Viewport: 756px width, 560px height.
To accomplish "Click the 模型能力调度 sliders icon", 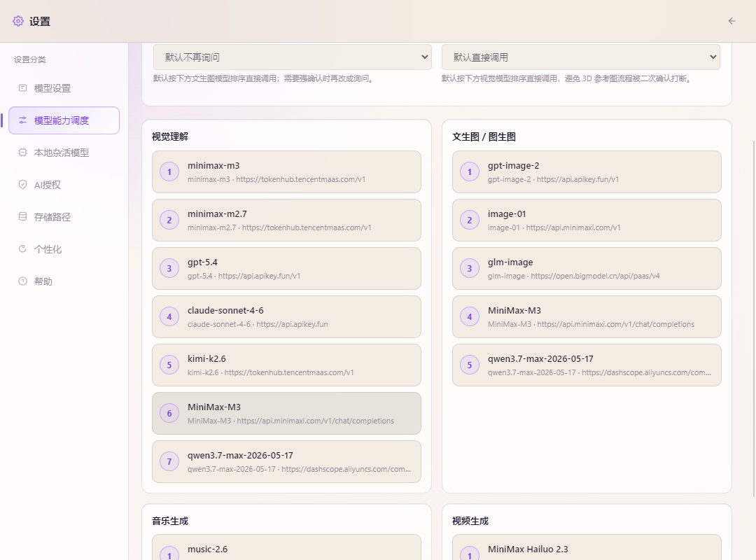I will pyautogui.click(x=22, y=120).
